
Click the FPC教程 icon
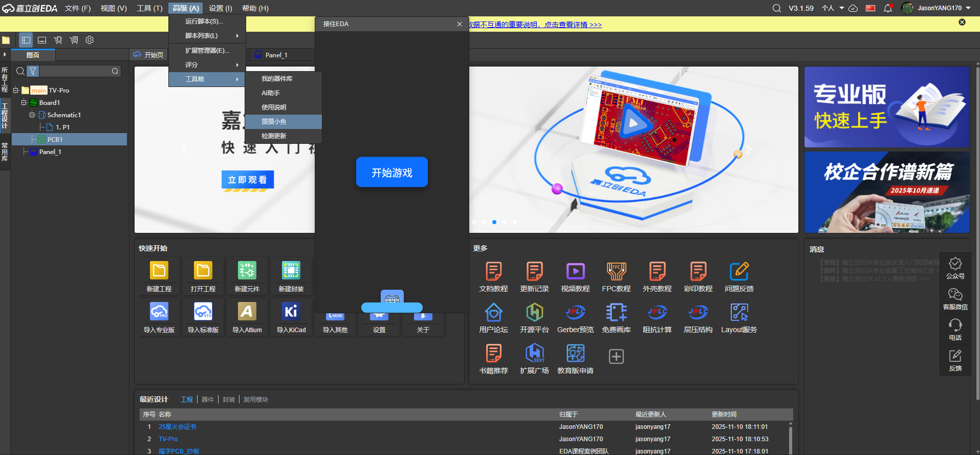(617, 271)
